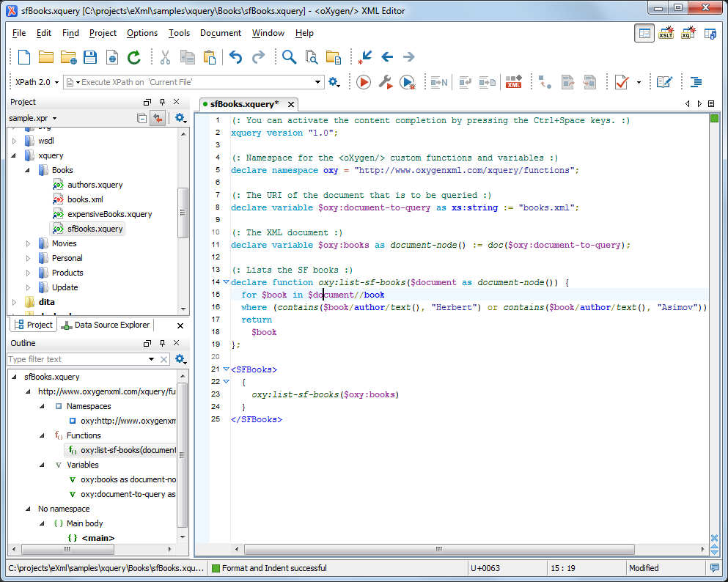Click the Open URL folder icon
This screenshot has height=582, width=728.
coord(68,57)
